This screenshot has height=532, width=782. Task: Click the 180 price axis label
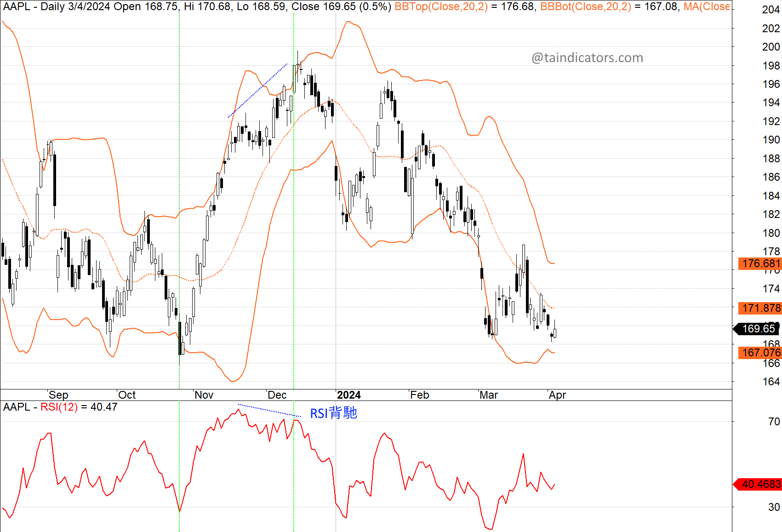click(771, 233)
